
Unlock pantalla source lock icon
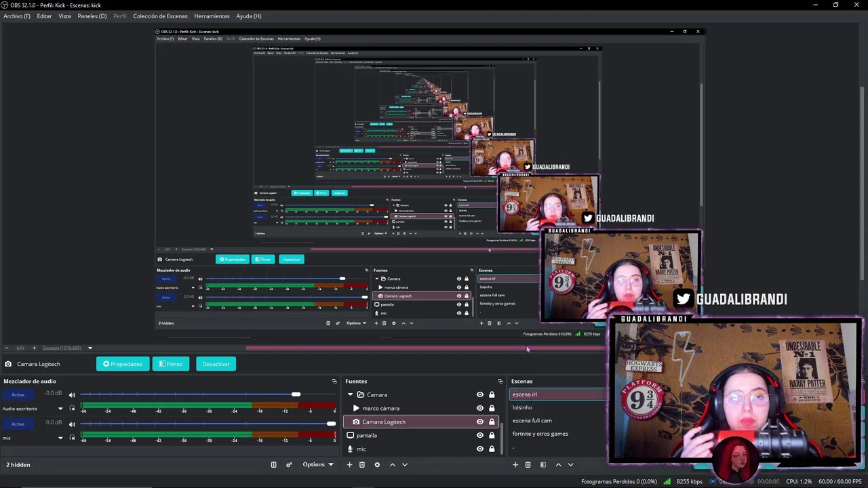click(x=492, y=435)
